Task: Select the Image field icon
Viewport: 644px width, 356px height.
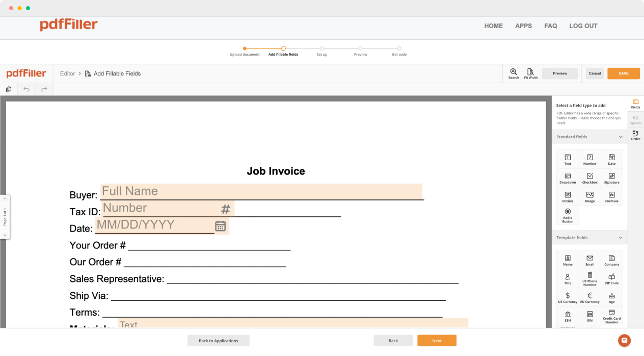Action: pos(589,197)
